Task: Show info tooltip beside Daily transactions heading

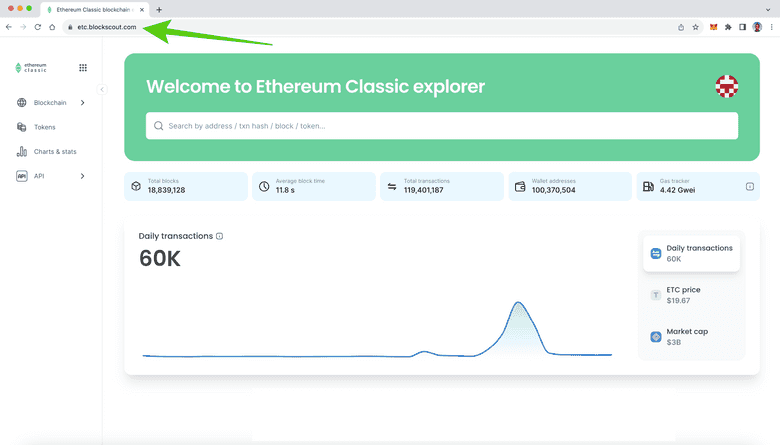Action: [220, 236]
